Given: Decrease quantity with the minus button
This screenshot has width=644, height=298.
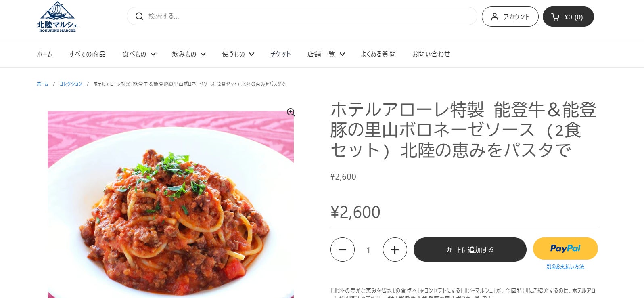Looking at the screenshot, I should 343,250.
